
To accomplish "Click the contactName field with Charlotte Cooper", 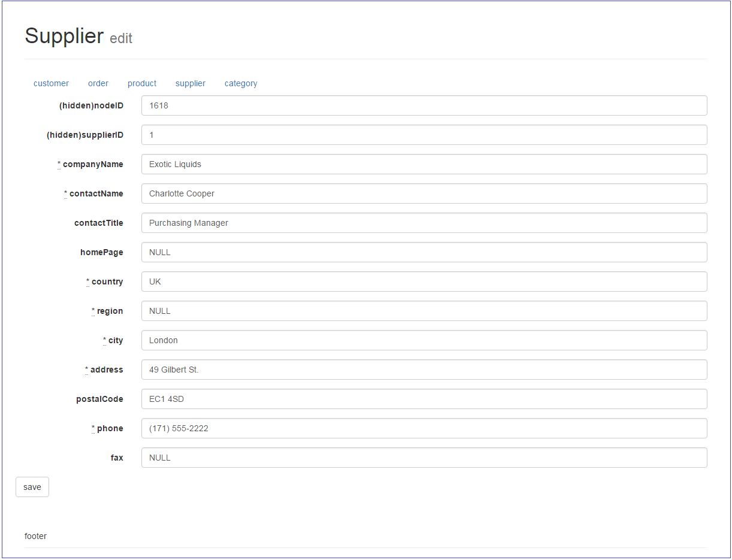I will tap(424, 193).
